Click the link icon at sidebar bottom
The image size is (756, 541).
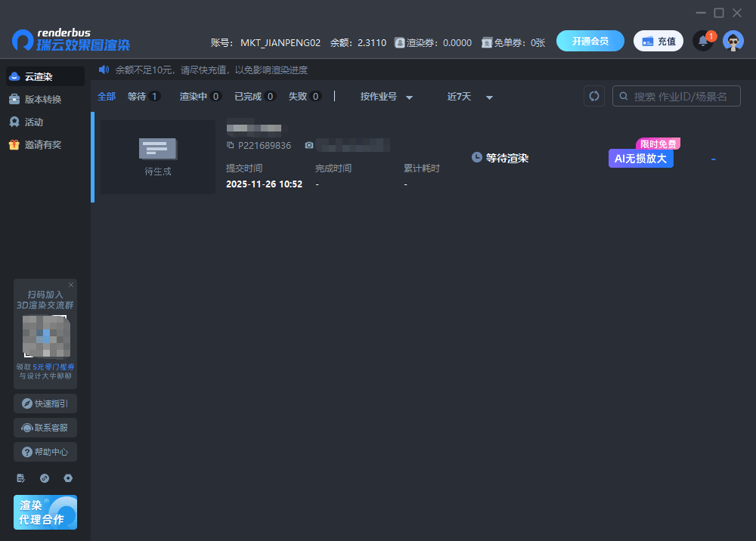(x=45, y=478)
